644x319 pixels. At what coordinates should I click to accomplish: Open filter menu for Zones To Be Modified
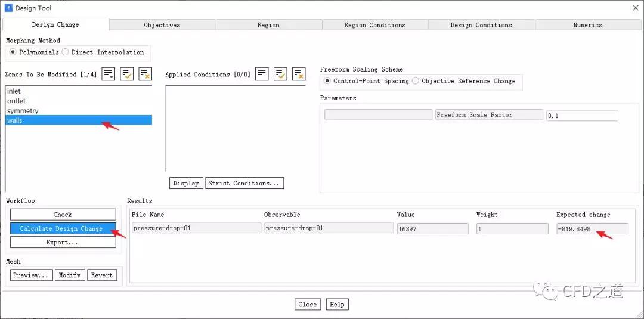[108, 75]
